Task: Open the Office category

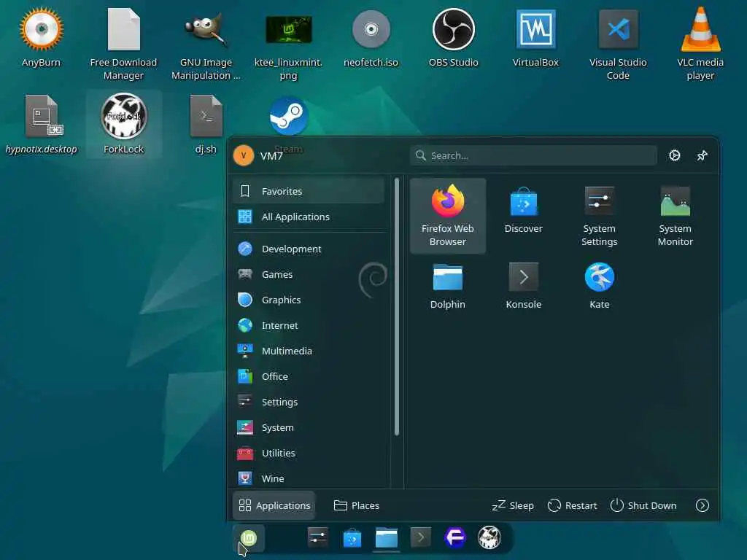Action: pos(309,376)
